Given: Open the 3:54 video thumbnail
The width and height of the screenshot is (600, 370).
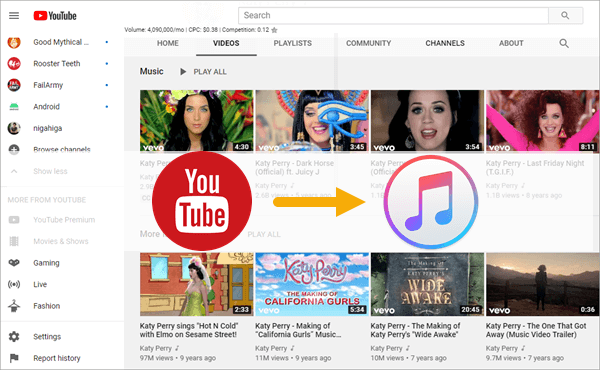Looking at the screenshot, I should pyautogui.click(x=427, y=121).
